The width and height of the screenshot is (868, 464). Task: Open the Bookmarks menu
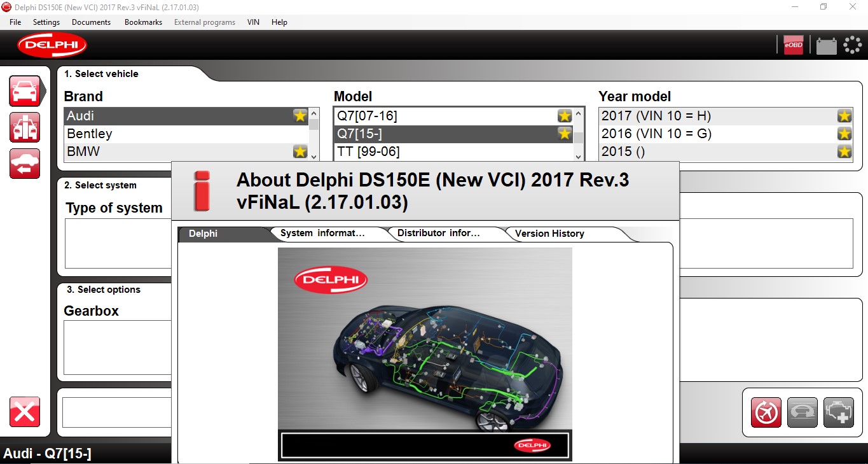[143, 22]
